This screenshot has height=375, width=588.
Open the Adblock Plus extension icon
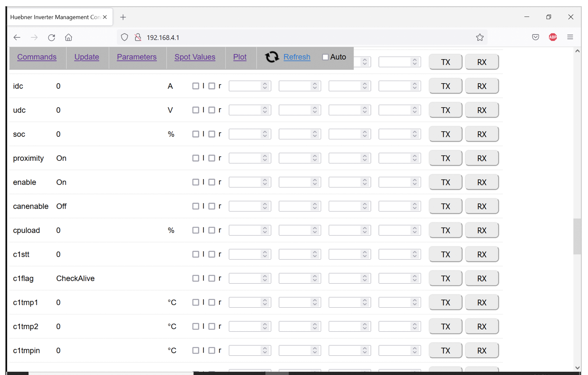(552, 37)
